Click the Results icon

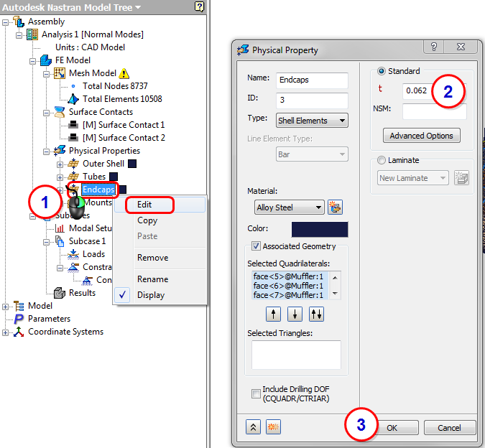tap(60, 293)
